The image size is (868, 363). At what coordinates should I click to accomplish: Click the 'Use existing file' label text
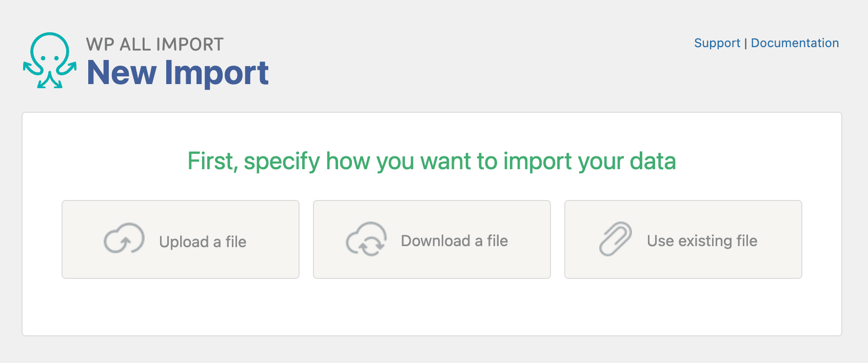[702, 240]
